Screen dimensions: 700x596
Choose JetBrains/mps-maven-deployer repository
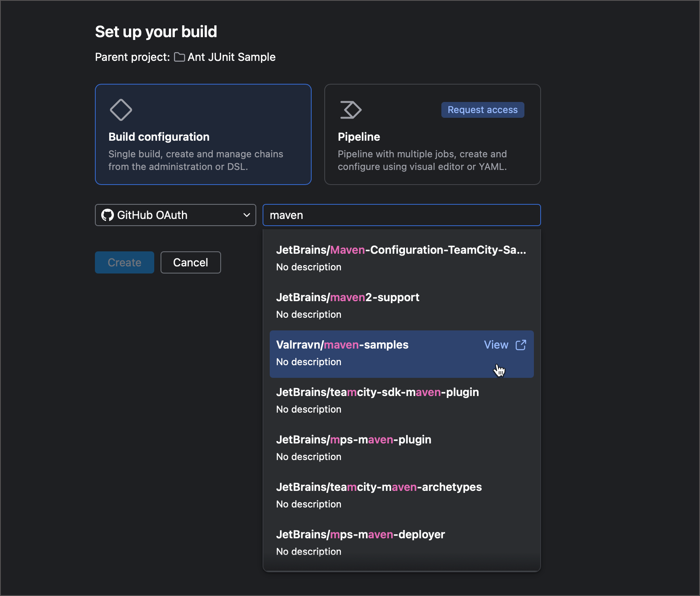pyautogui.click(x=402, y=543)
